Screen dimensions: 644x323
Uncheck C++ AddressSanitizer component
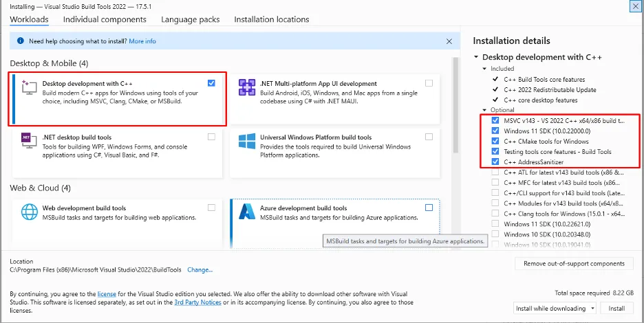[495, 161]
